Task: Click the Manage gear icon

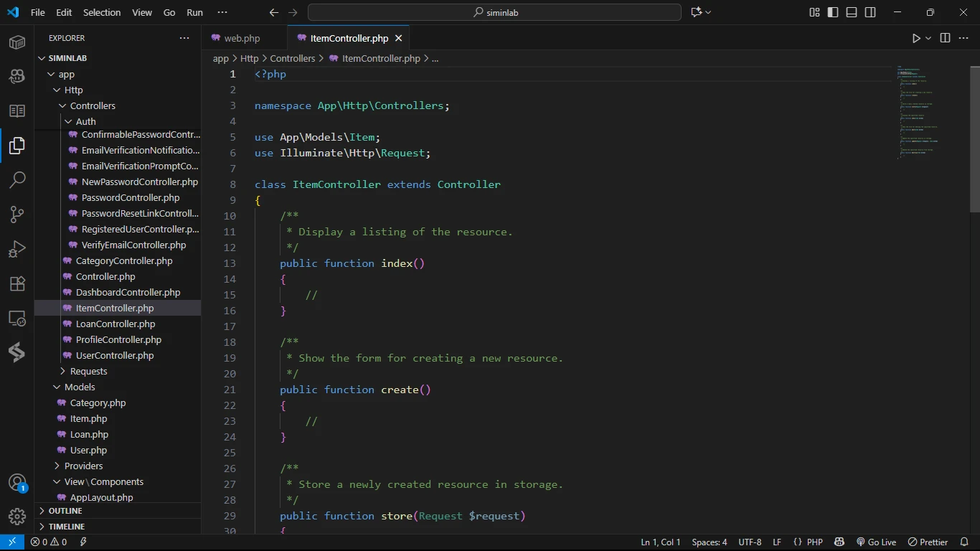Action: coord(17,516)
